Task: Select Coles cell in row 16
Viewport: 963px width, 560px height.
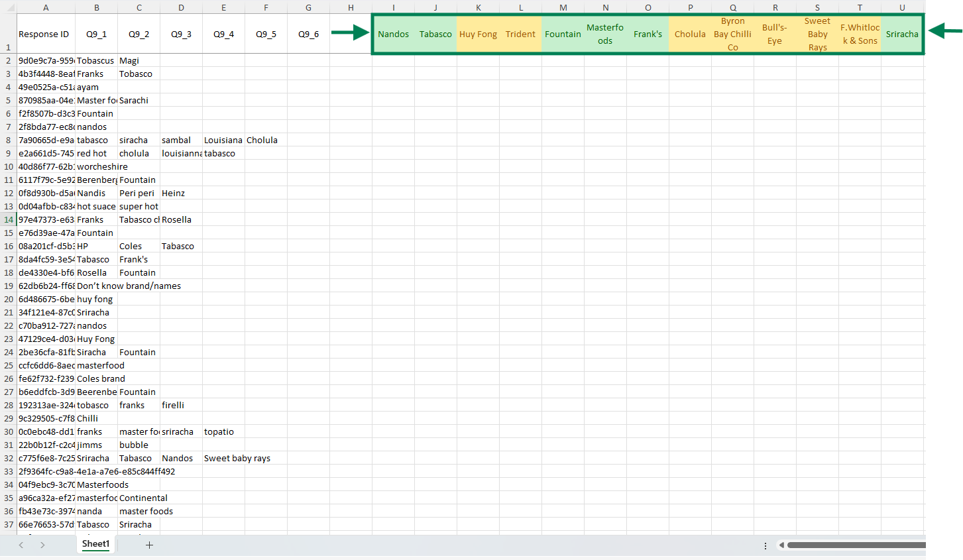Action: click(139, 246)
